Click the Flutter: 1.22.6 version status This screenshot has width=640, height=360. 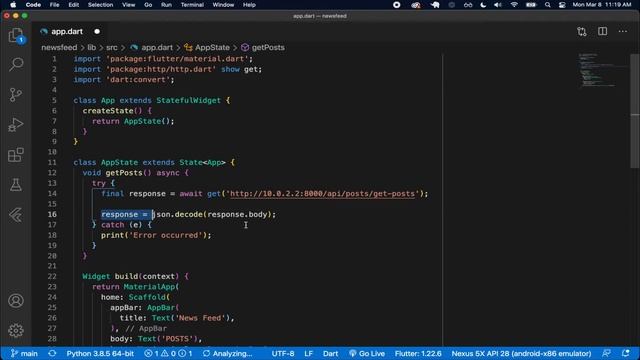tap(418, 353)
